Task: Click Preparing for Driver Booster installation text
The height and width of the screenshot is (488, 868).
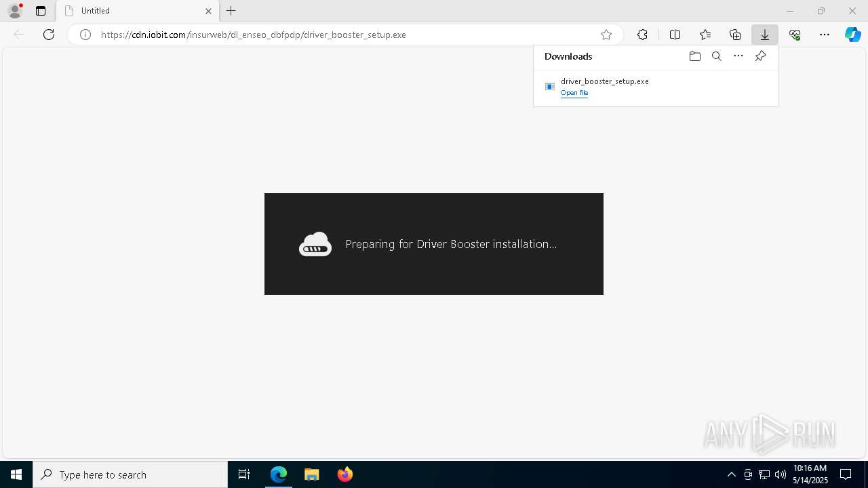Action: click(451, 244)
